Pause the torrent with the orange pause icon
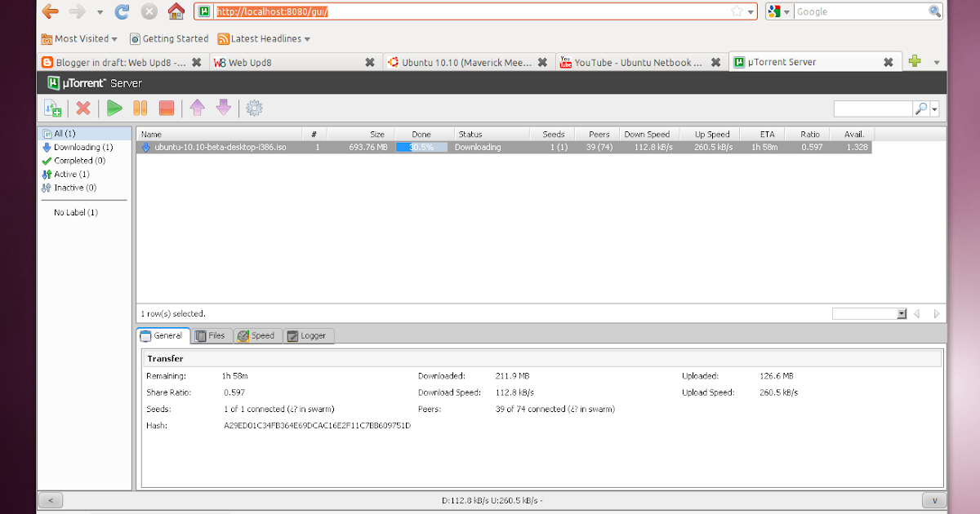The width and height of the screenshot is (980, 514). pyautogui.click(x=140, y=108)
